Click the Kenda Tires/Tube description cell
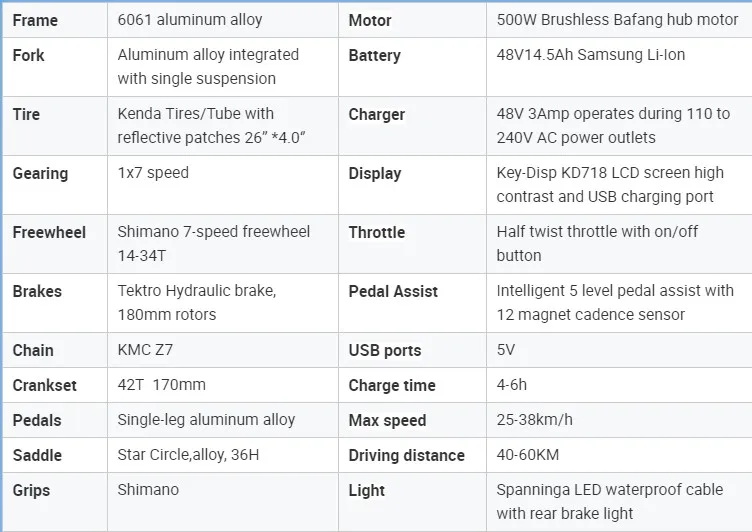 point(210,126)
